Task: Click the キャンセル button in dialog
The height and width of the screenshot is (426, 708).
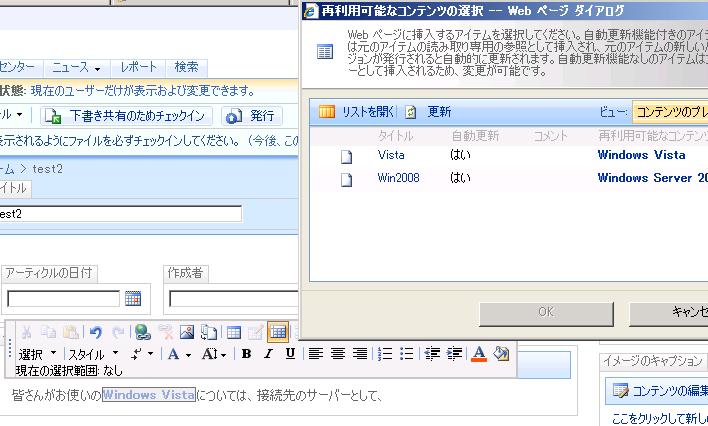Action: tap(669, 312)
